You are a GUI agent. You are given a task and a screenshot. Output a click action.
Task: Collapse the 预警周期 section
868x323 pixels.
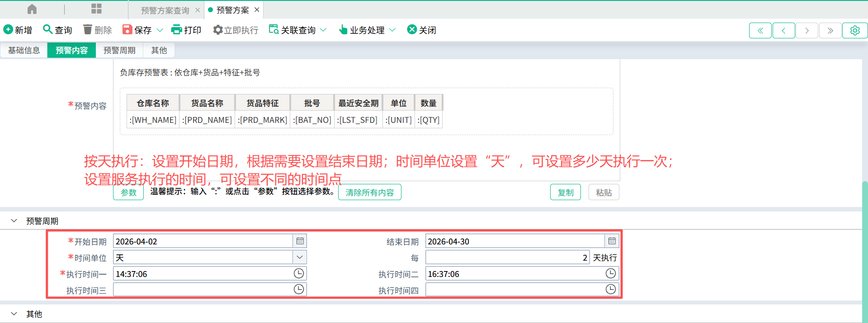(14, 221)
